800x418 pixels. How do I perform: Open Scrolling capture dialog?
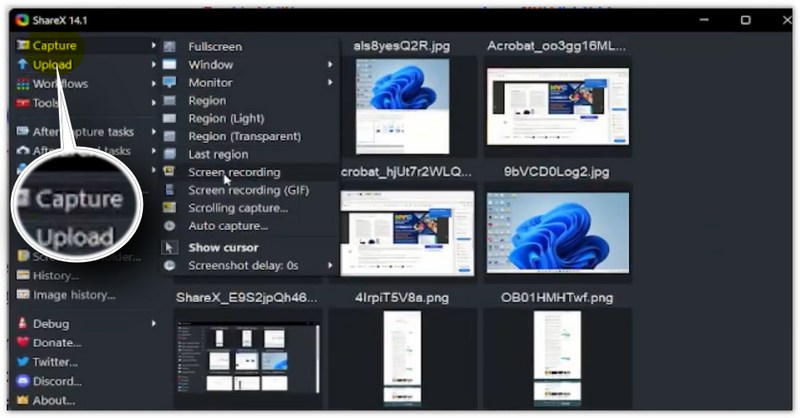(238, 208)
